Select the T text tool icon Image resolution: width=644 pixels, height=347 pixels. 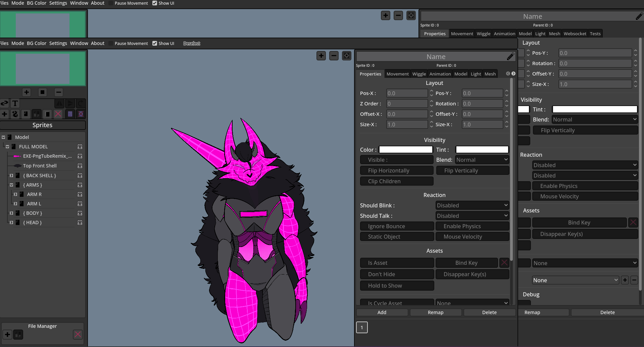pos(15,103)
